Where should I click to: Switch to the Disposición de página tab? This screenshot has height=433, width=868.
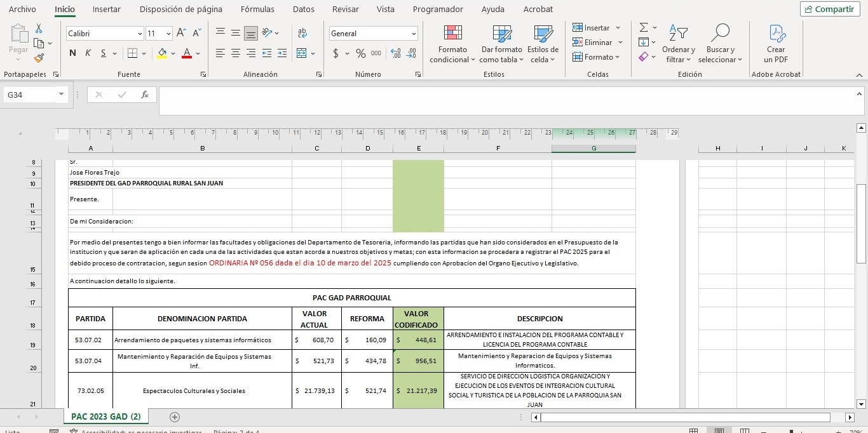[x=180, y=10]
